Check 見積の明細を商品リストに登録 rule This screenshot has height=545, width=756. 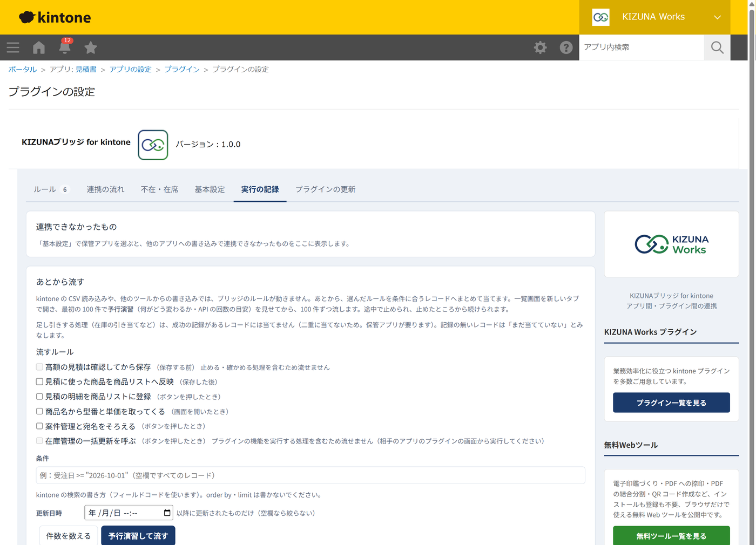pos(39,397)
